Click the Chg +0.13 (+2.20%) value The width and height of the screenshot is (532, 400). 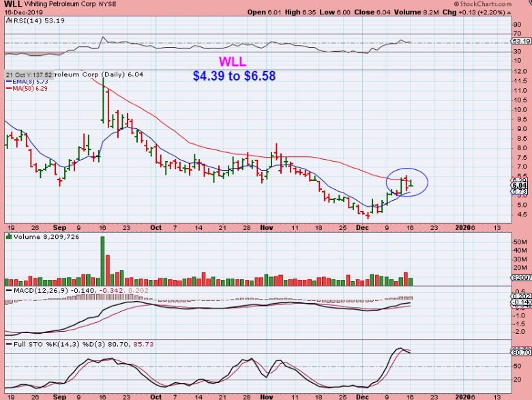[x=473, y=12]
